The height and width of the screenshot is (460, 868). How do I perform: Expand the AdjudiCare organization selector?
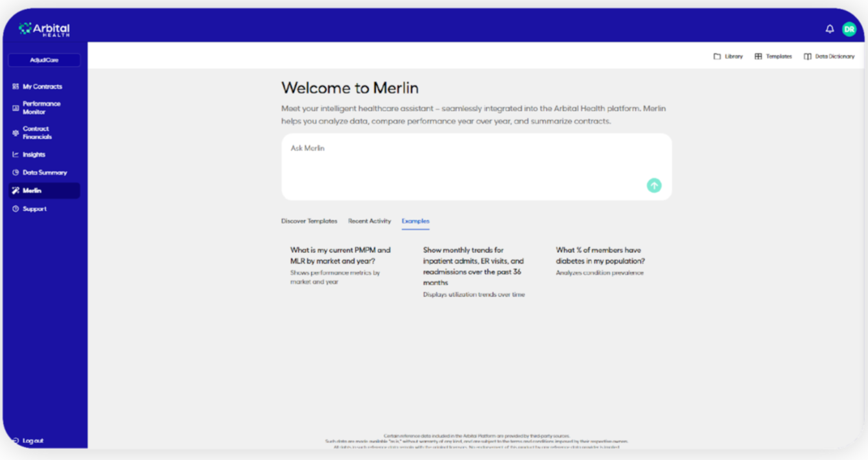coord(44,60)
